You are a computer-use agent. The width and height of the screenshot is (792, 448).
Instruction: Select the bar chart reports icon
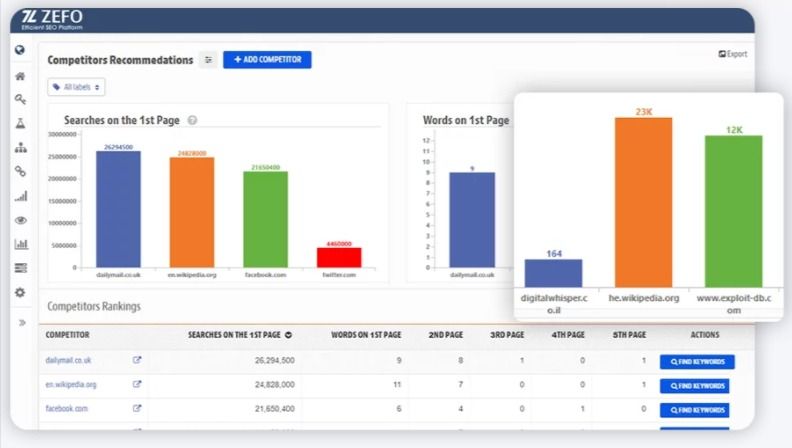coord(21,244)
